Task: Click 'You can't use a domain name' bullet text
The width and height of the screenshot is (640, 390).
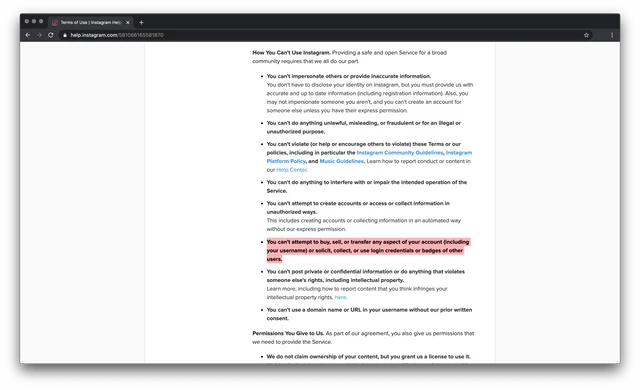Action: pos(369,314)
